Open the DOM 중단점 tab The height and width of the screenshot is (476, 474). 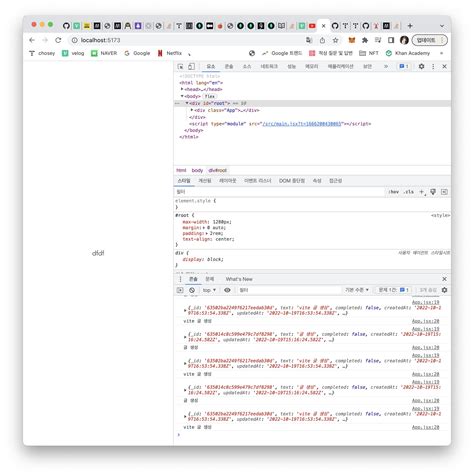click(x=292, y=181)
